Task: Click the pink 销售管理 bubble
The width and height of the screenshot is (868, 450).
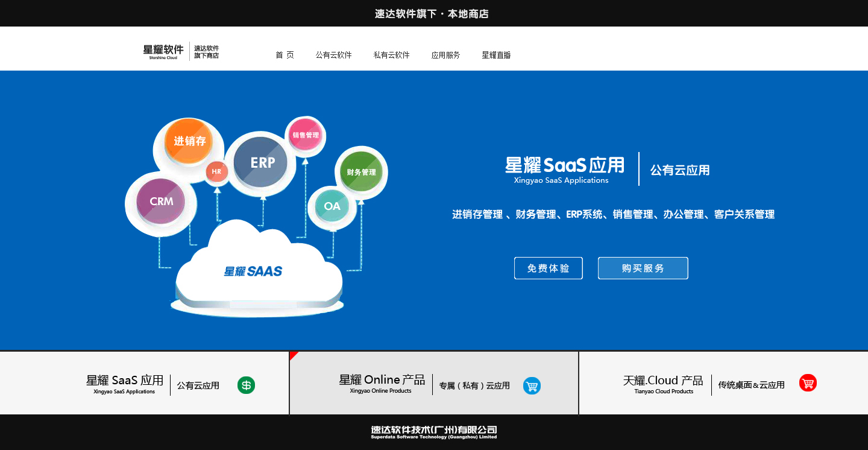Action: (306, 135)
